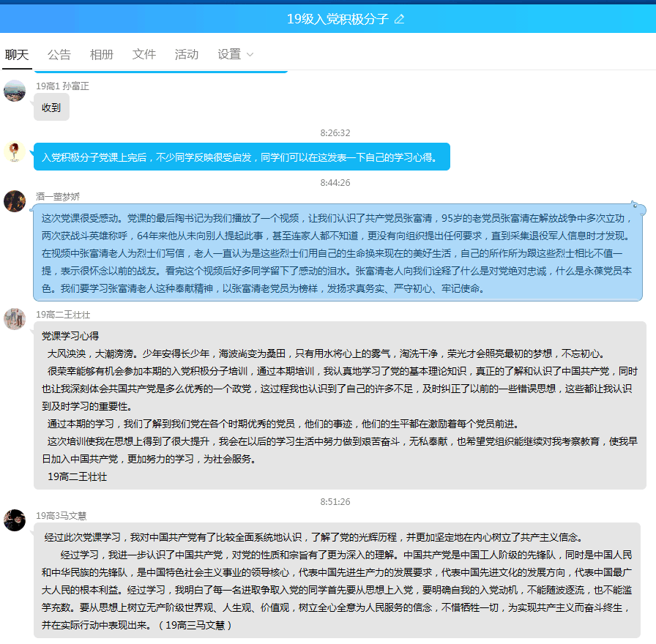Click the username 19高1 孙富正
The height and width of the screenshot is (644, 656).
[63, 86]
